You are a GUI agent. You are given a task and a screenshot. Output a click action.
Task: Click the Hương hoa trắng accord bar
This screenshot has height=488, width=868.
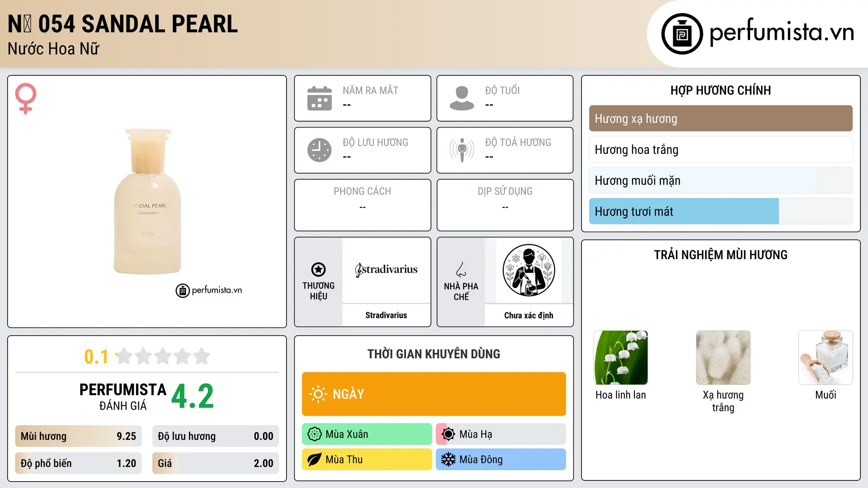[721, 150]
